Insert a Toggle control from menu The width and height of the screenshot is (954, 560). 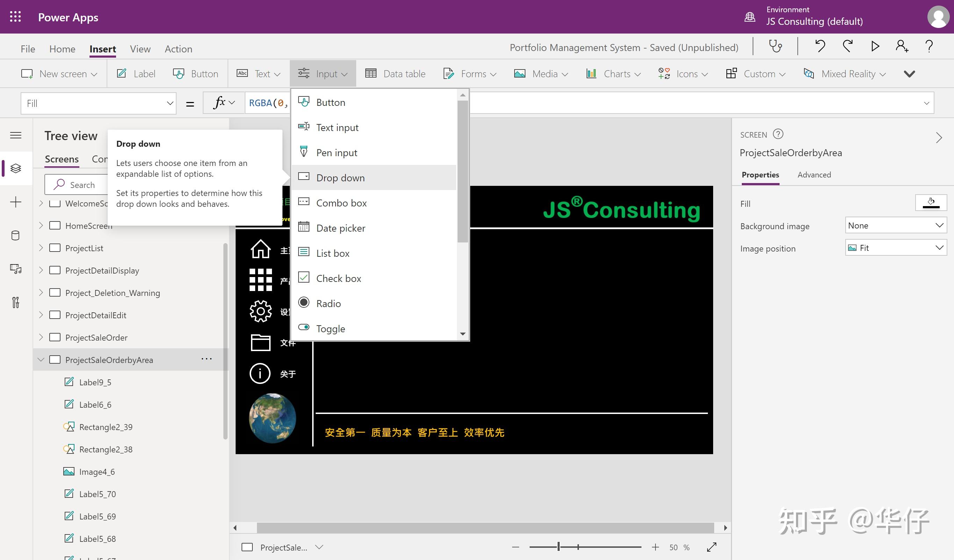pyautogui.click(x=330, y=328)
